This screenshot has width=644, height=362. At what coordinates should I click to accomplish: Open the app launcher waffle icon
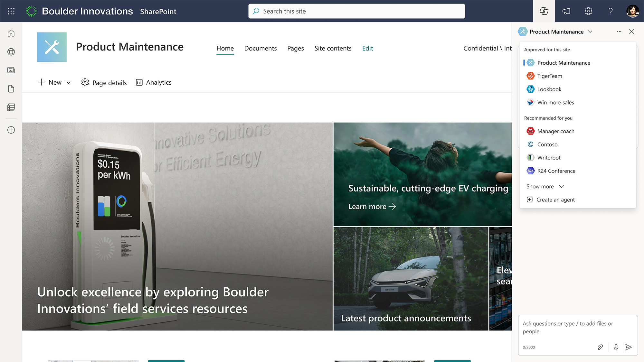[x=11, y=11]
